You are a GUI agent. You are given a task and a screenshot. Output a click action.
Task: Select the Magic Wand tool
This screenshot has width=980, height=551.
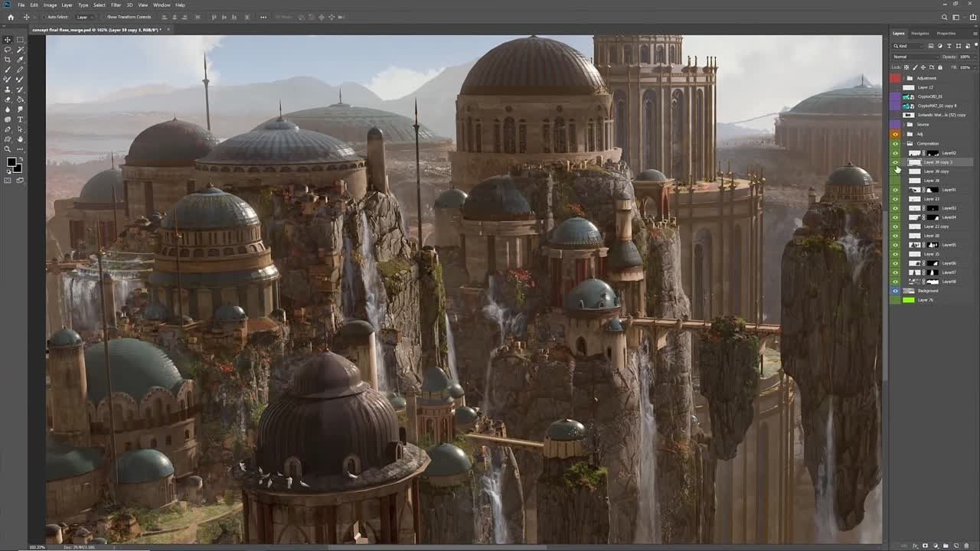tap(20, 50)
